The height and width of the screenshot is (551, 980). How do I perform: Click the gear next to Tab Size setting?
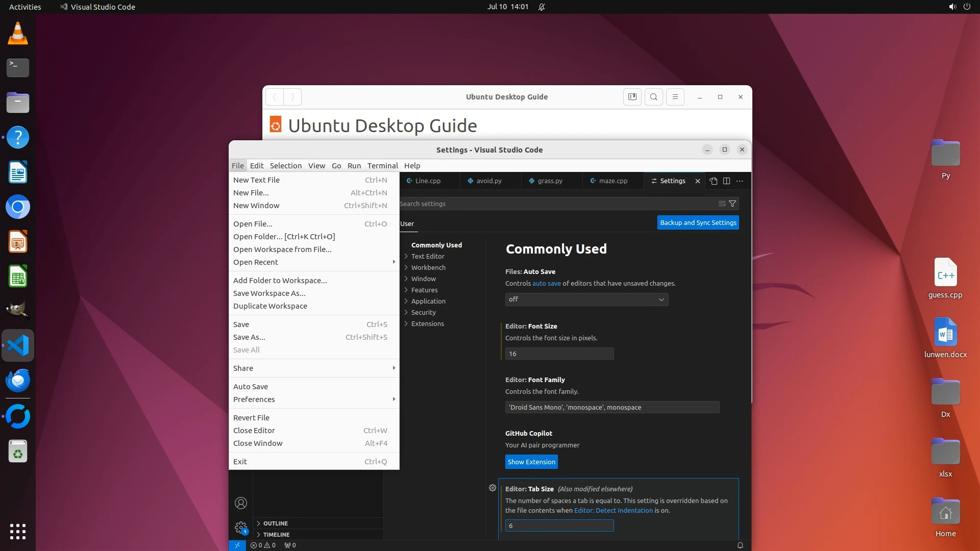(x=492, y=488)
